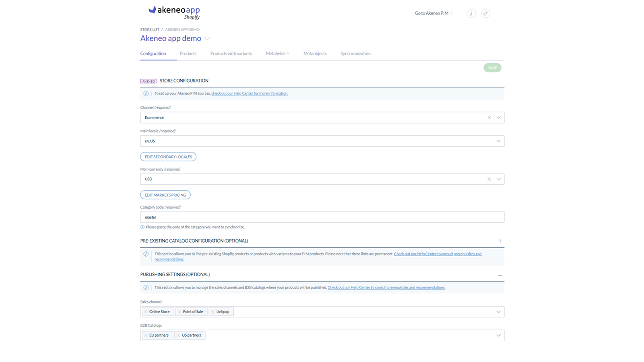
Task: Open the Sales channel dropdown arrow
Action: [x=498, y=312]
